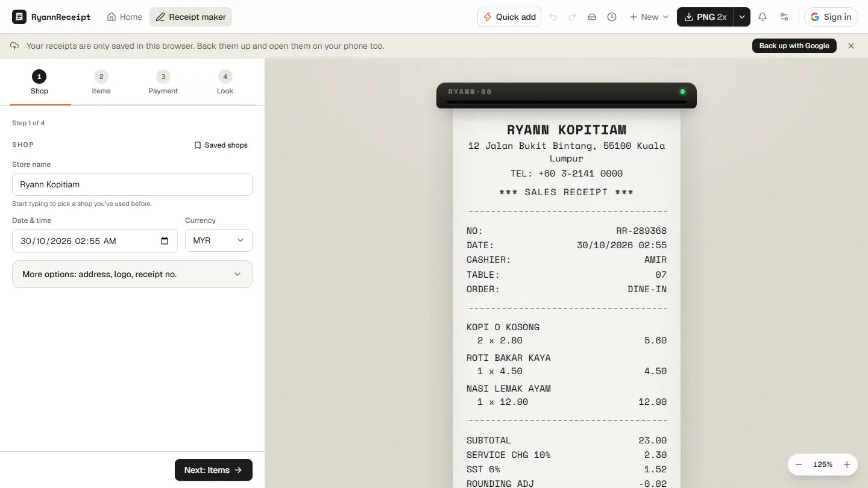
Task: Click the RYANN KOPITIAM receipt title
Action: point(567,130)
